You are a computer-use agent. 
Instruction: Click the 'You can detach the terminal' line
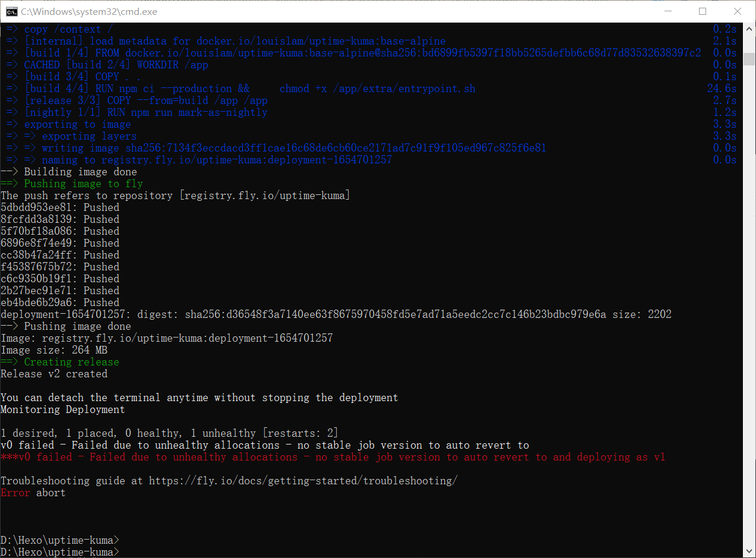200,398
